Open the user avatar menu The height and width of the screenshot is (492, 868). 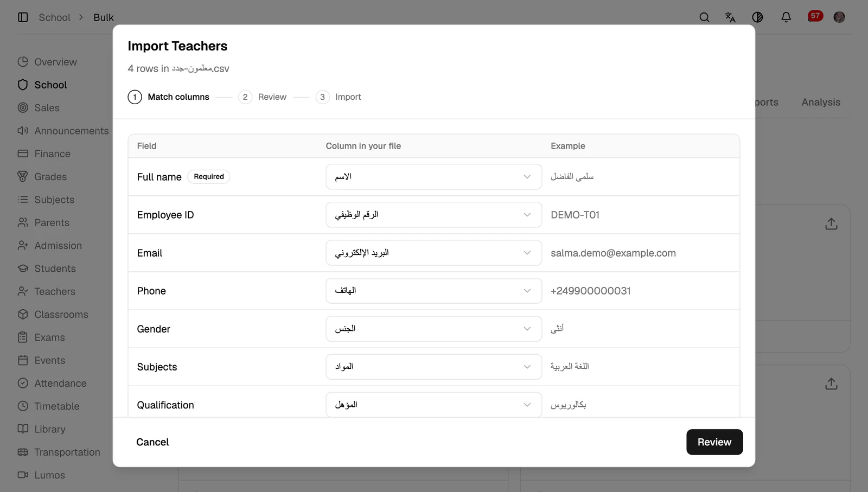point(839,17)
